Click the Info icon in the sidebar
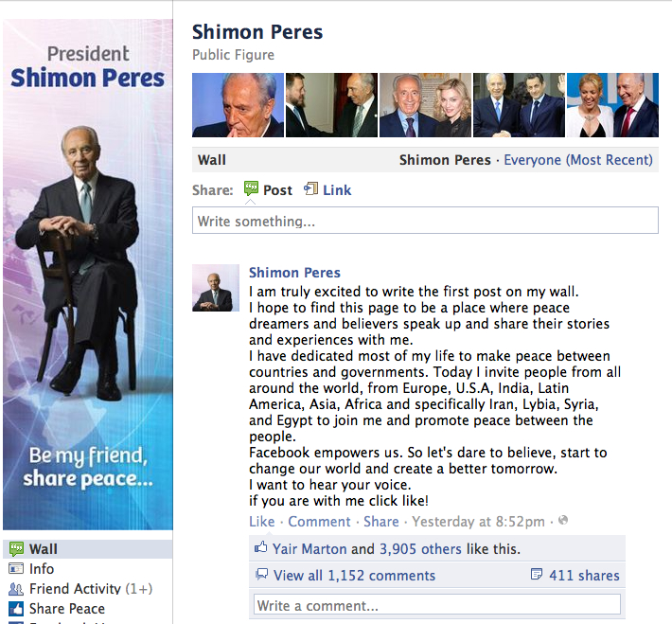 click(x=16, y=569)
